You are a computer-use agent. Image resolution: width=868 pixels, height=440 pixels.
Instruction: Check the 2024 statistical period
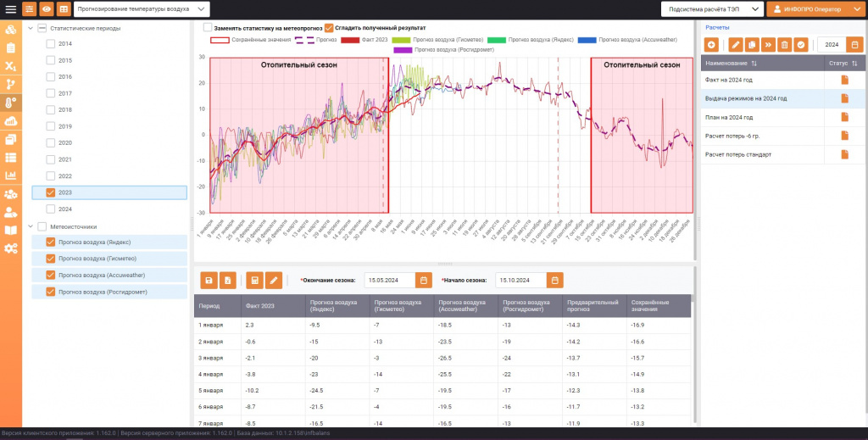pyautogui.click(x=50, y=209)
